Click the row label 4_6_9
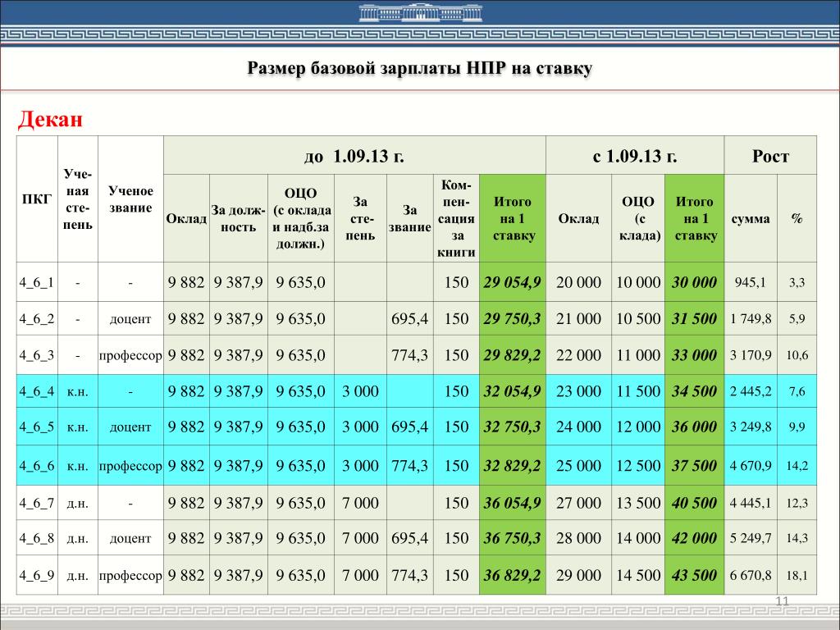The height and width of the screenshot is (630, 840). tap(37, 575)
